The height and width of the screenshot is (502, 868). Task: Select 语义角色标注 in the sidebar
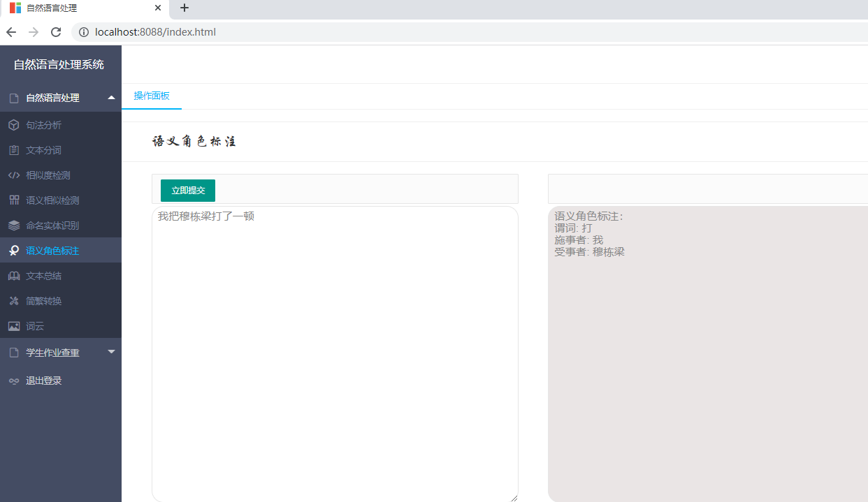[61, 251]
